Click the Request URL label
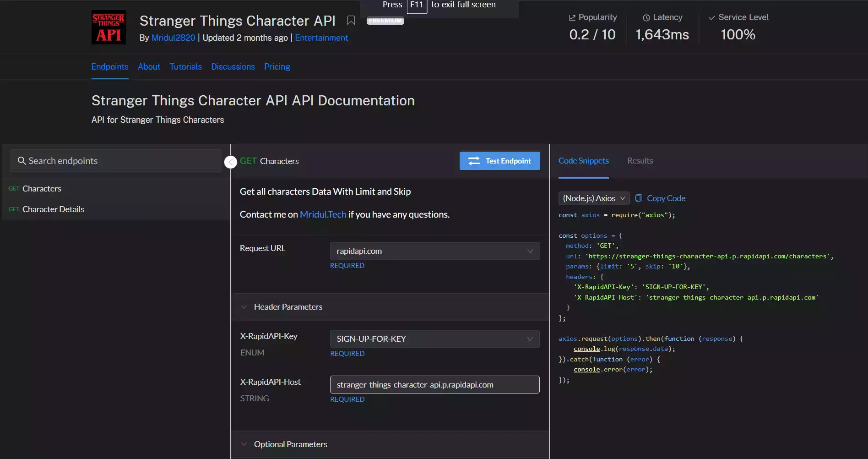The image size is (868, 459). click(263, 248)
